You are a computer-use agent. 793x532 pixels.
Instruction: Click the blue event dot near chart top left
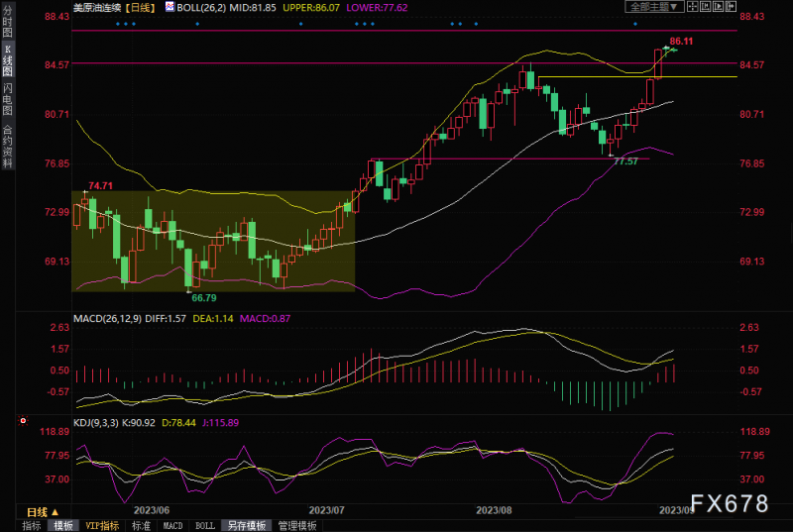click(x=118, y=24)
